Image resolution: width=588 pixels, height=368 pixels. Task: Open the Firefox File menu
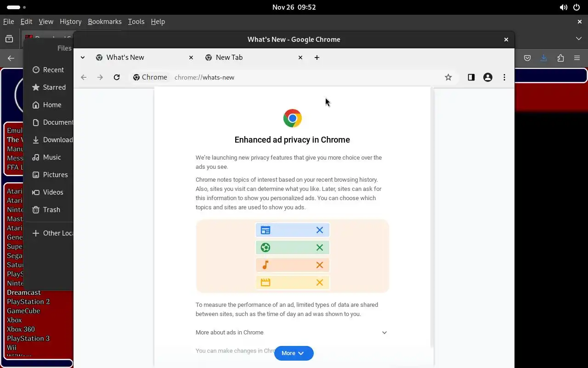coord(8,22)
